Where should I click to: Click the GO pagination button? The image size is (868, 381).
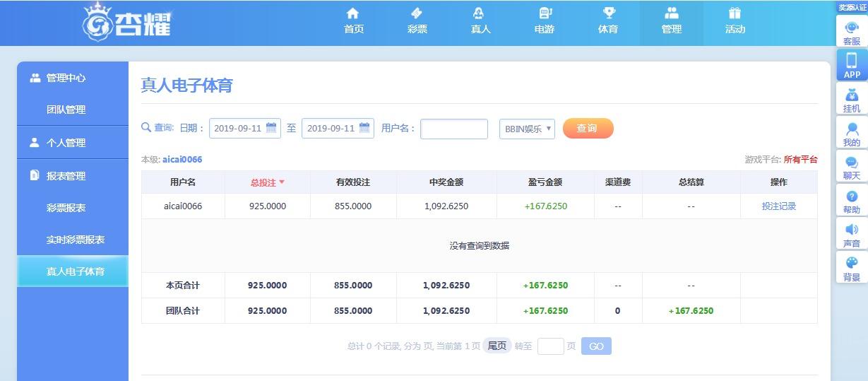point(596,346)
